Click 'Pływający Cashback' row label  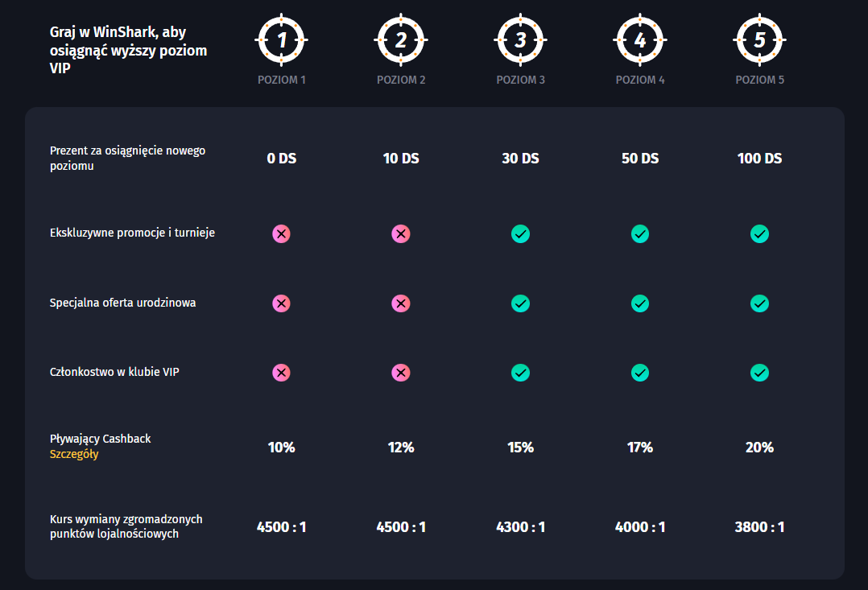click(100, 439)
